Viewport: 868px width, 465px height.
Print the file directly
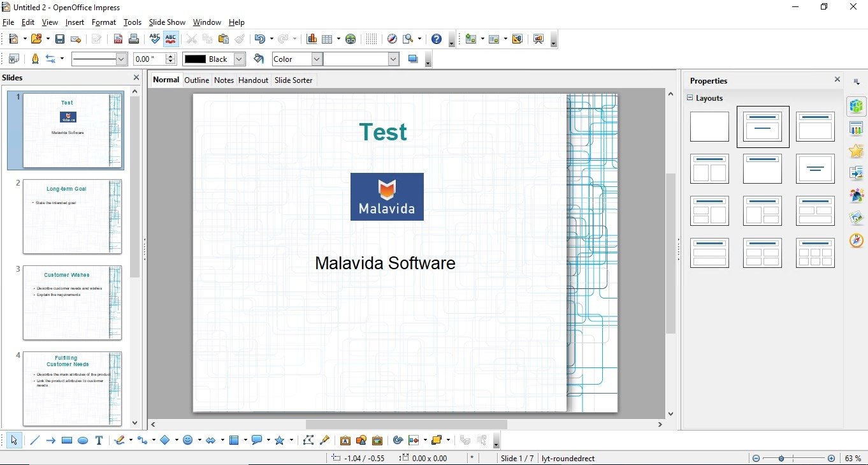coord(134,39)
